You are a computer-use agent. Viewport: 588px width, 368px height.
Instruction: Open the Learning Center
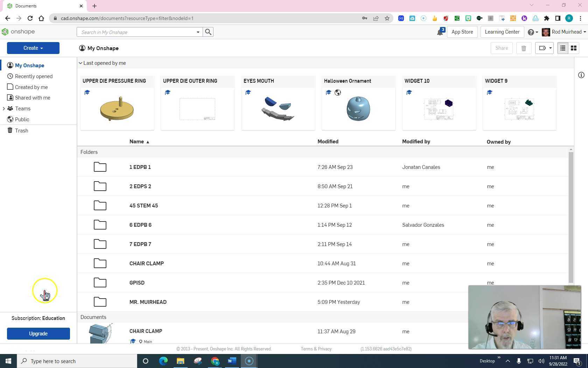[x=502, y=32]
